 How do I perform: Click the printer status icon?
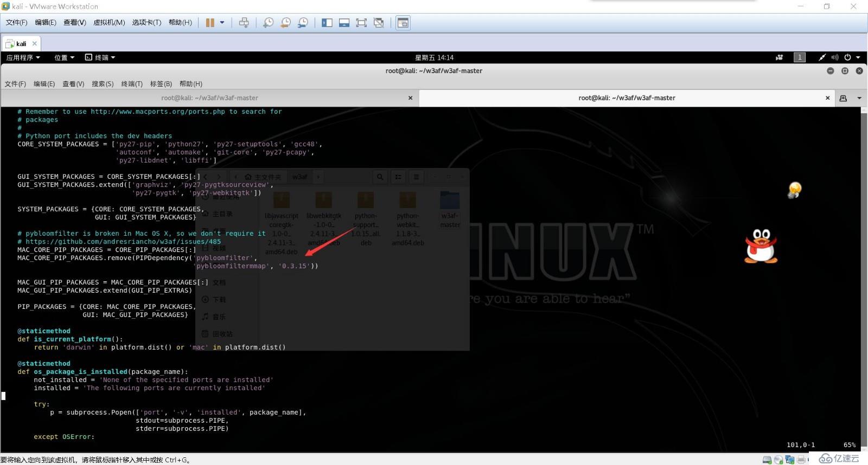801,460
